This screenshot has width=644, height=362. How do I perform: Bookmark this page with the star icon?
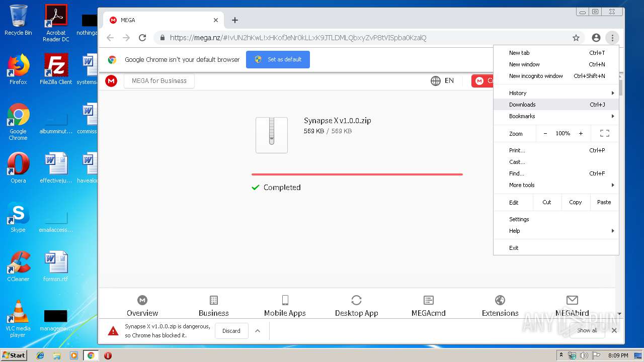click(576, 38)
